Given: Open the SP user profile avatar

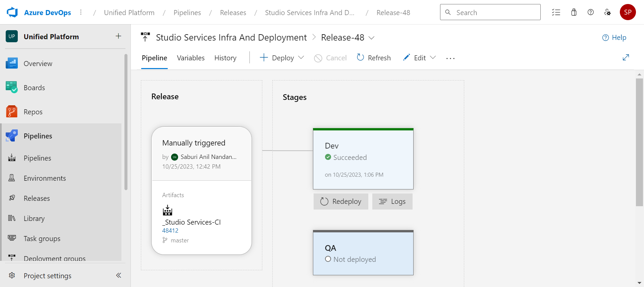Looking at the screenshot, I should [x=628, y=12].
